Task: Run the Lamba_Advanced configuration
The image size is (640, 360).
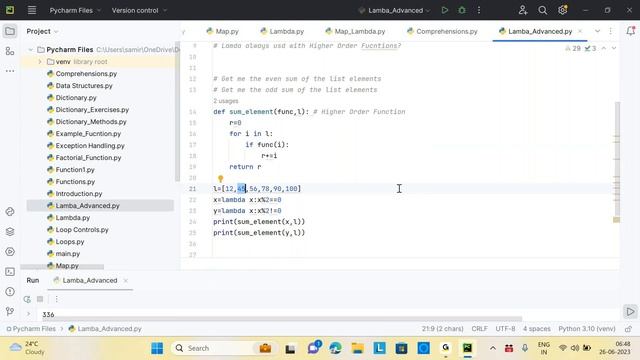Action: pyautogui.click(x=444, y=10)
